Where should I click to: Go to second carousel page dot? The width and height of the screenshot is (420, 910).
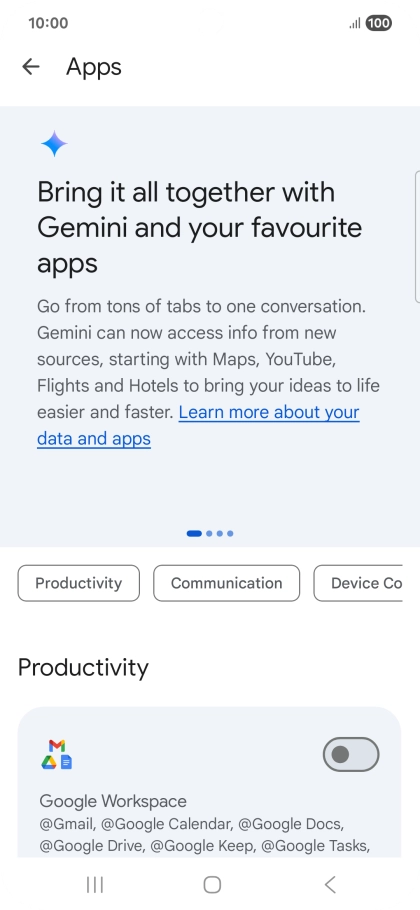[x=209, y=533]
